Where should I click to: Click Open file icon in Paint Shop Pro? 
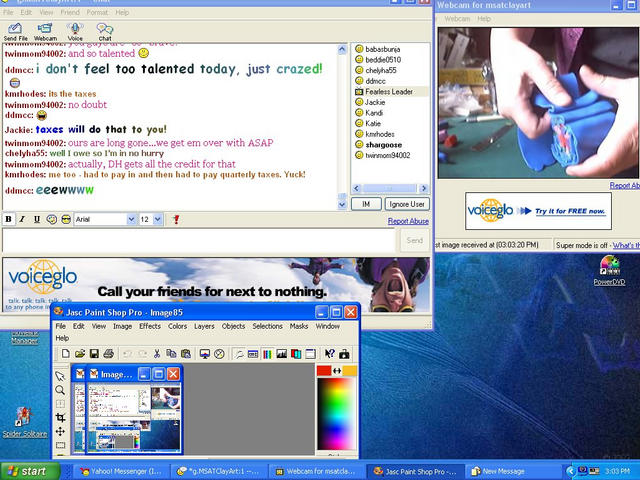[80, 353]
